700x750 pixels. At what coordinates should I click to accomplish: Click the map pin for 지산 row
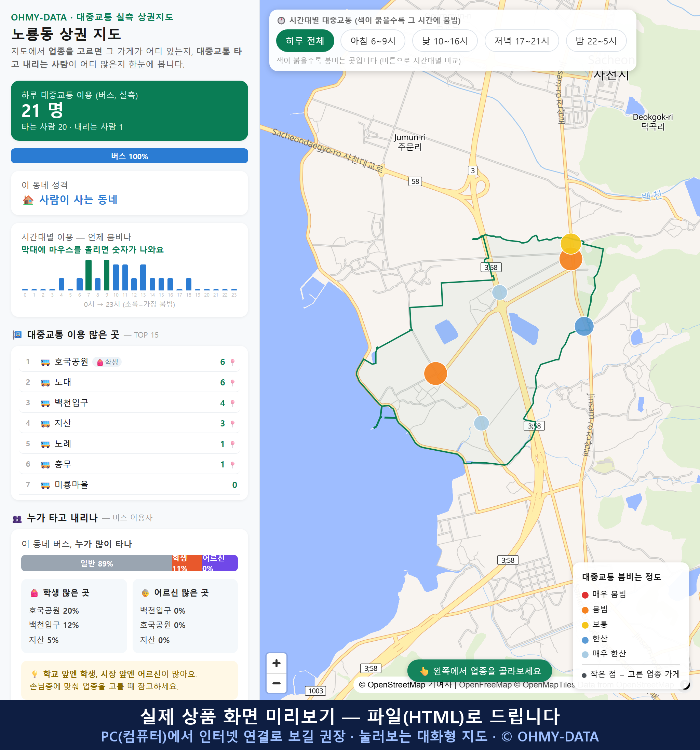click(232, 424)
